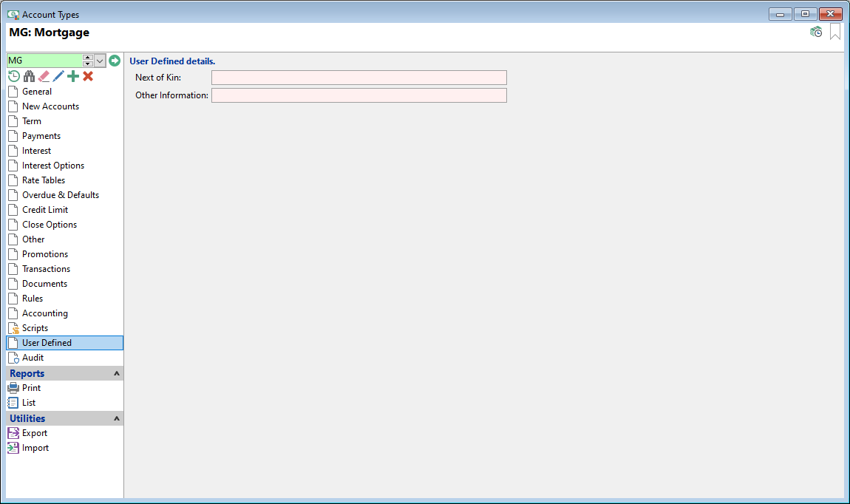Click the Audit page shield icon

[x=13, y=358]
